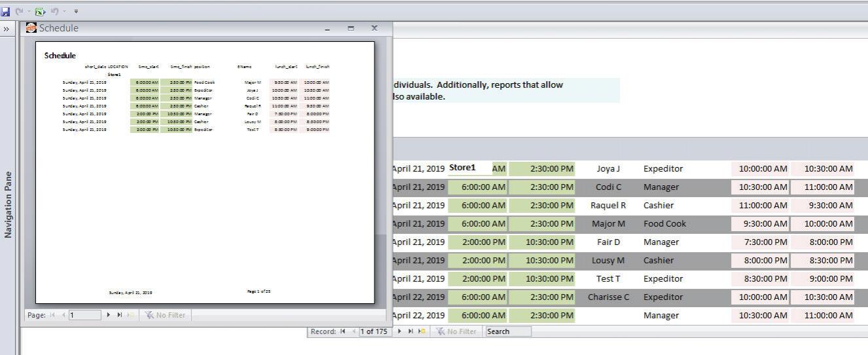The image size is (868, 355).
Task: Click the 9:30:00 AM lunch finish for Raquel R
Action: pos(823,205)
